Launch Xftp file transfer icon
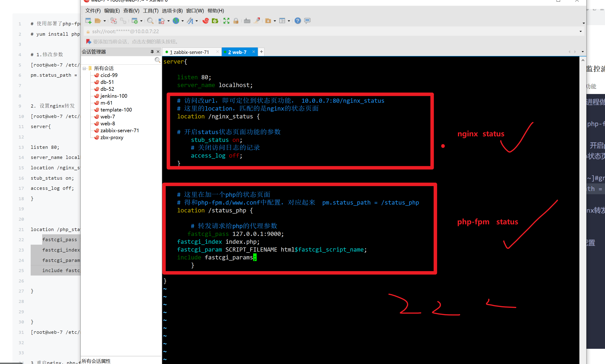This screenshot has width=605, height=364. (215, 21)
